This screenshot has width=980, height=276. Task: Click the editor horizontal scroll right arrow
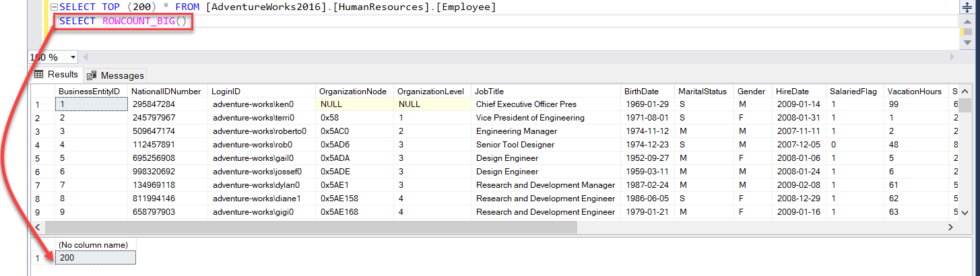pos(953,57)
